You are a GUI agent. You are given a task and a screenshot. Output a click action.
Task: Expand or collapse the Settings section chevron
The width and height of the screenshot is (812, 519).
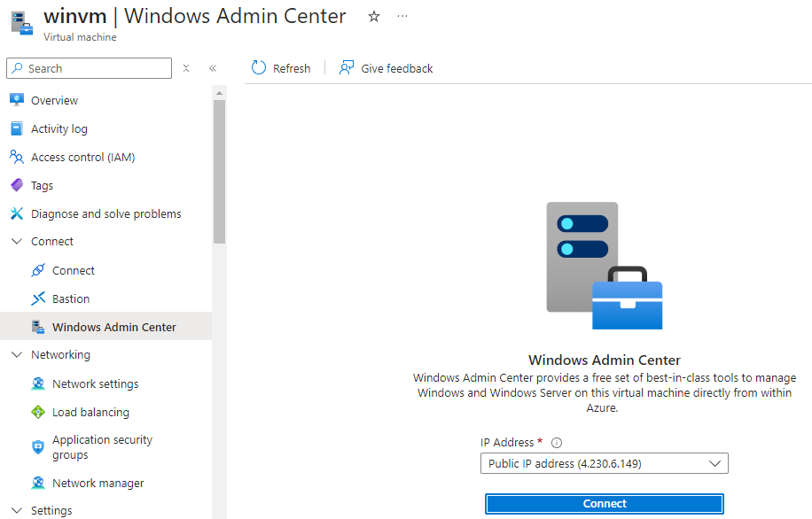pyautogui.click(x=17, y=510)
